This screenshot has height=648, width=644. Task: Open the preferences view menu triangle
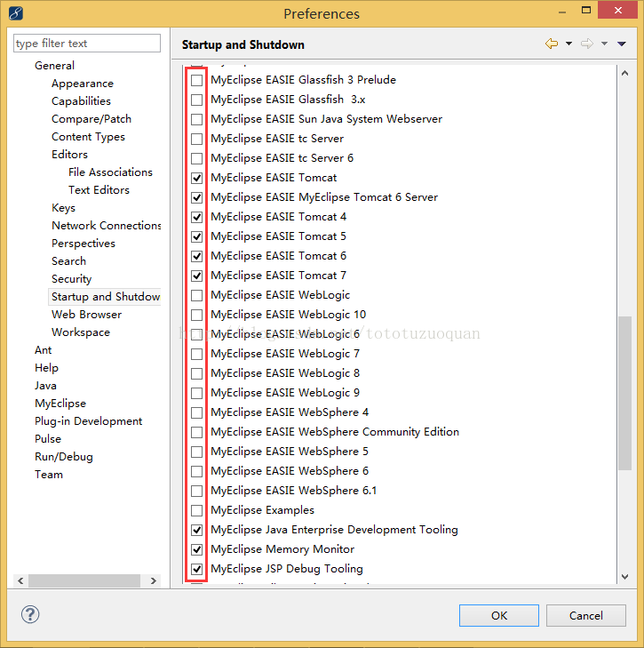[x=622, y=44]
